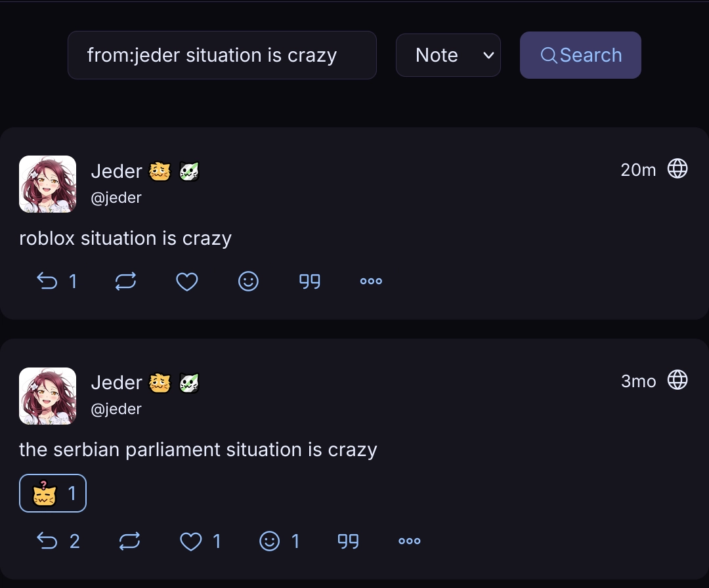Screen dimensions: 709x588
Task: Reply to the roblox situation note
Action: pos(47,282)
